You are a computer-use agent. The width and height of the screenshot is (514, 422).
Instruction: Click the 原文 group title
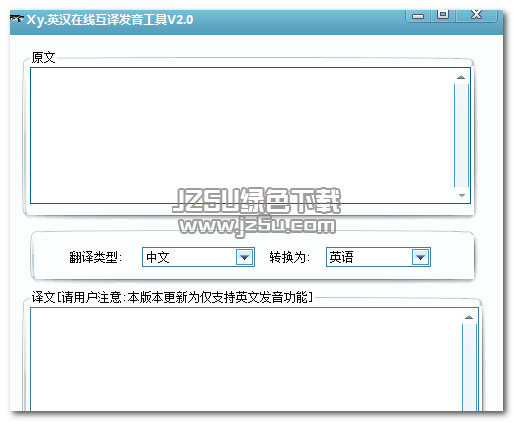click(43, 57)
